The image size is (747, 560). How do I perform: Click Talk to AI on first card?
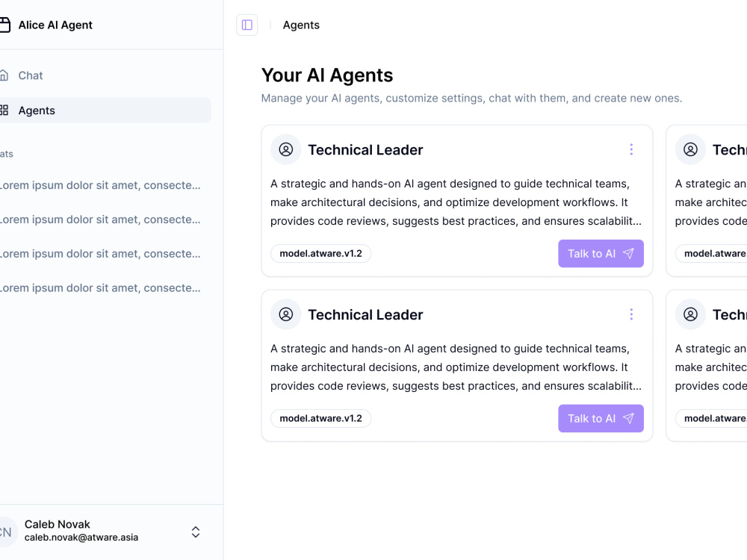pyautogui.click(x=601, y=253)
